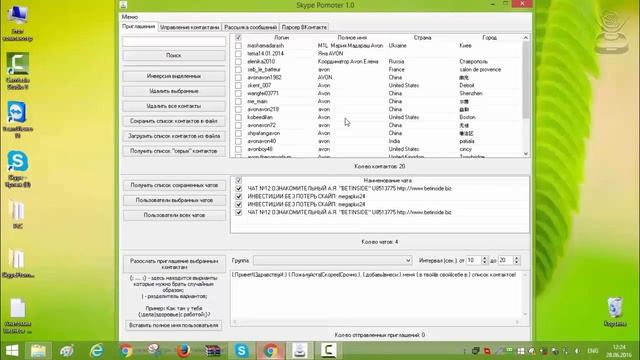Increase the interval 'до' value of 20
640x360 pixels.
[516, 258]
